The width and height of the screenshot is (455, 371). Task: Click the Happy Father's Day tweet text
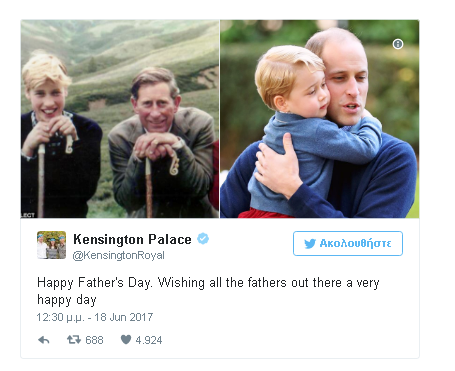click(x=208, y=291)
